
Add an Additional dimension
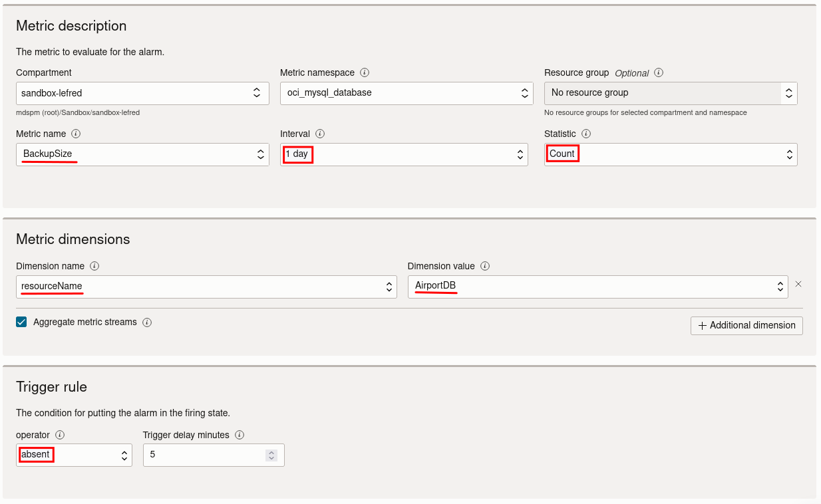coord(746,325)
